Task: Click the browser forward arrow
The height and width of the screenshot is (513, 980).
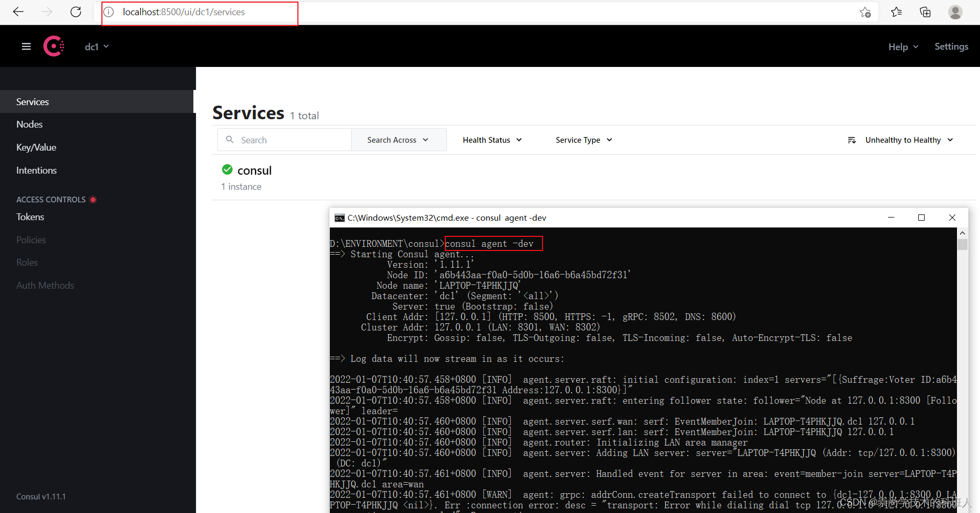Action: coord(47,12)
